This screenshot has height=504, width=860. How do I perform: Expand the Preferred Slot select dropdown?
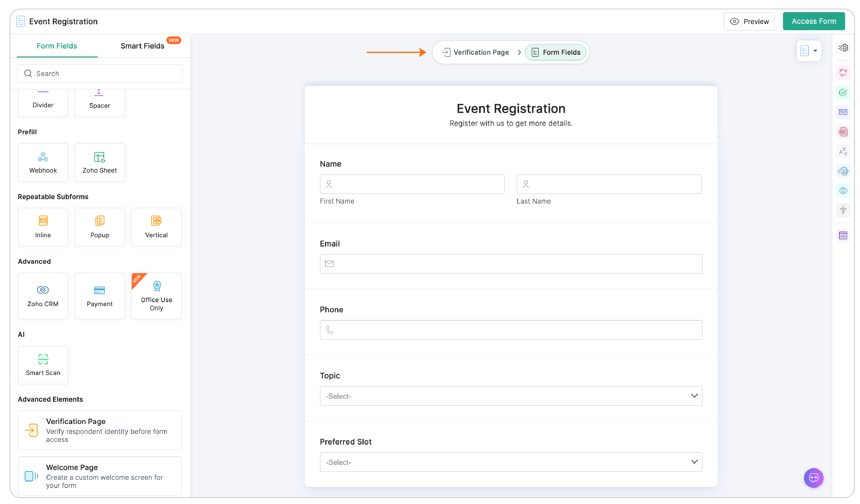tap(511, 462)
